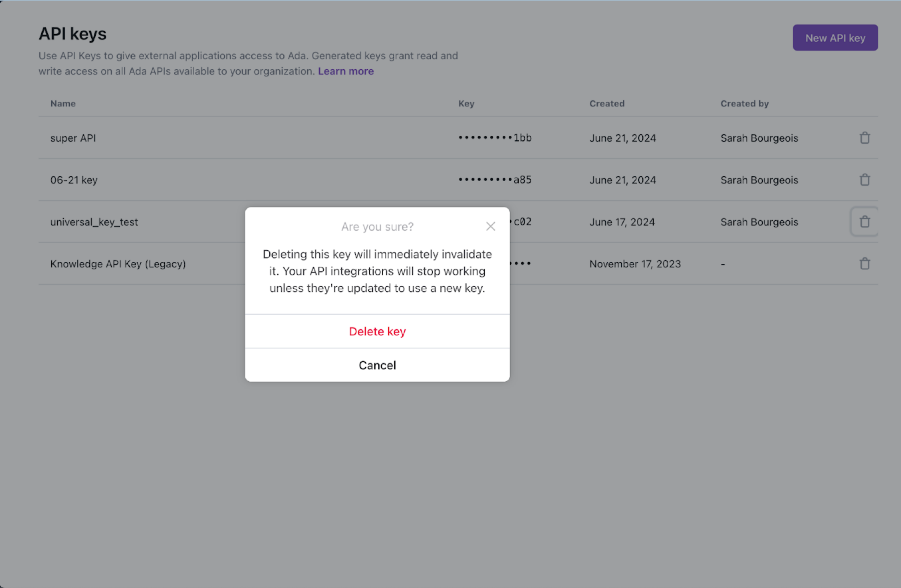Click the Created by column header

tap(744, 104)
